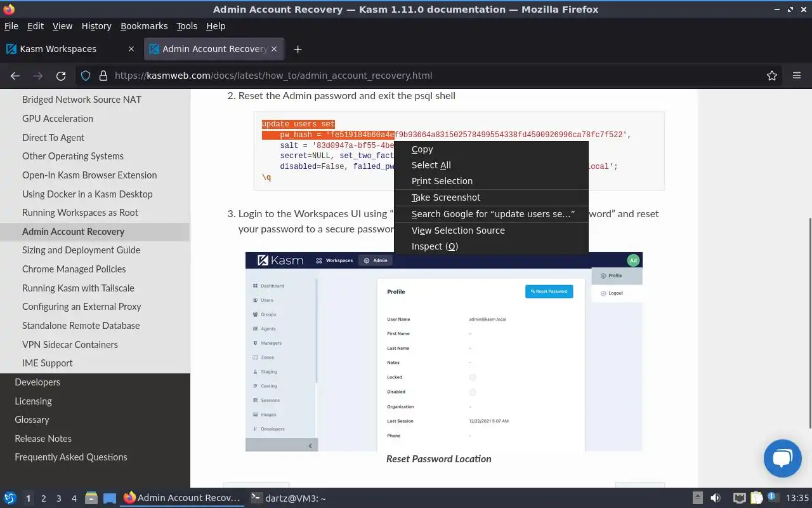Open Using Docker in a Kasm Desktop
This screenshot has height=508, width=812.
point(88,194)
